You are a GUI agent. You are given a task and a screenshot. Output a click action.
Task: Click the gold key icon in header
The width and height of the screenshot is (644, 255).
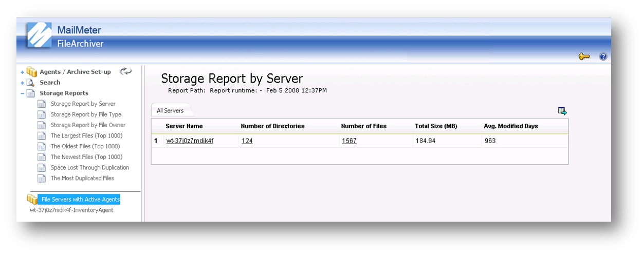click(x=584, y=56)
